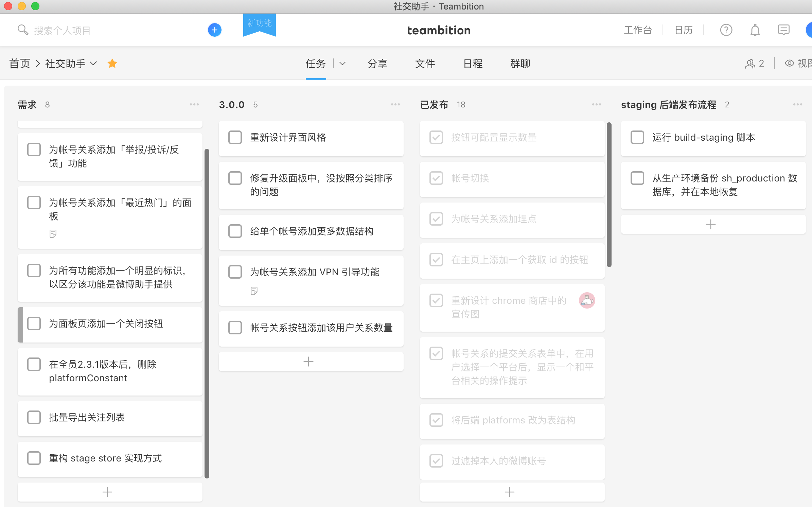Add a new task to 3.0.0 column
812x507 pixels.
pyautogui.click(x=308, y=362)
